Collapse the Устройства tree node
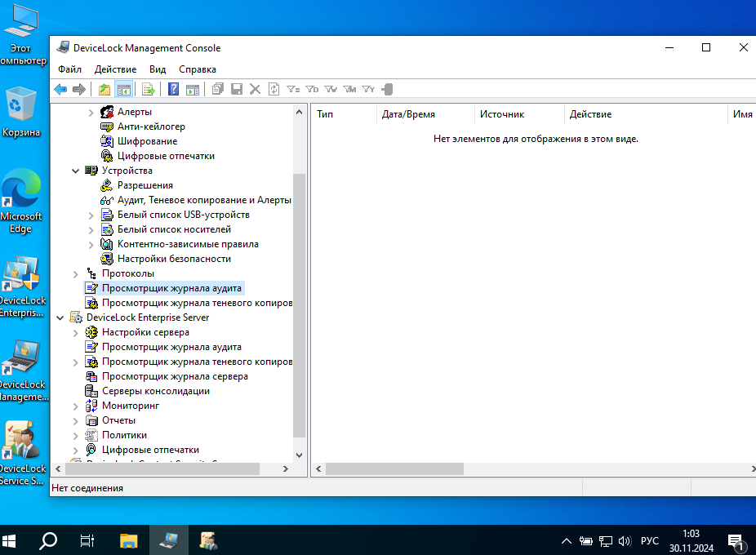 pyautogui.click(x=76, y=171)
